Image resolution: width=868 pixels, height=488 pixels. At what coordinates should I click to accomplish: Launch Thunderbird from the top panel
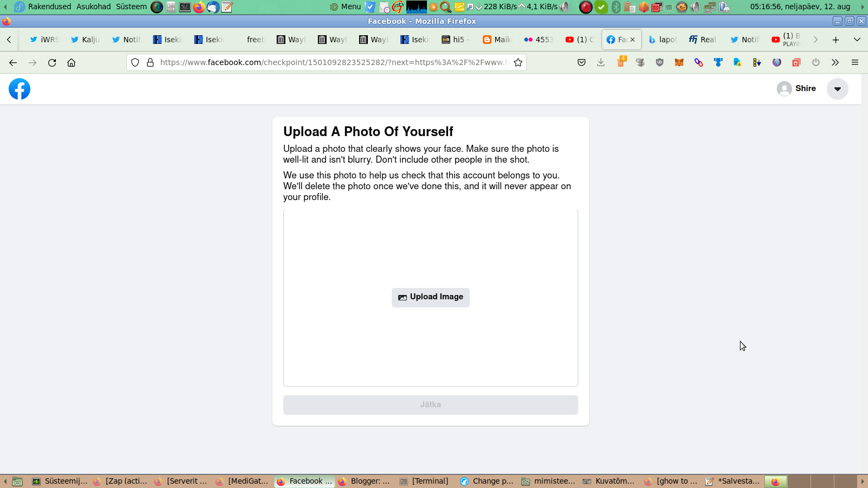(213, 7)
